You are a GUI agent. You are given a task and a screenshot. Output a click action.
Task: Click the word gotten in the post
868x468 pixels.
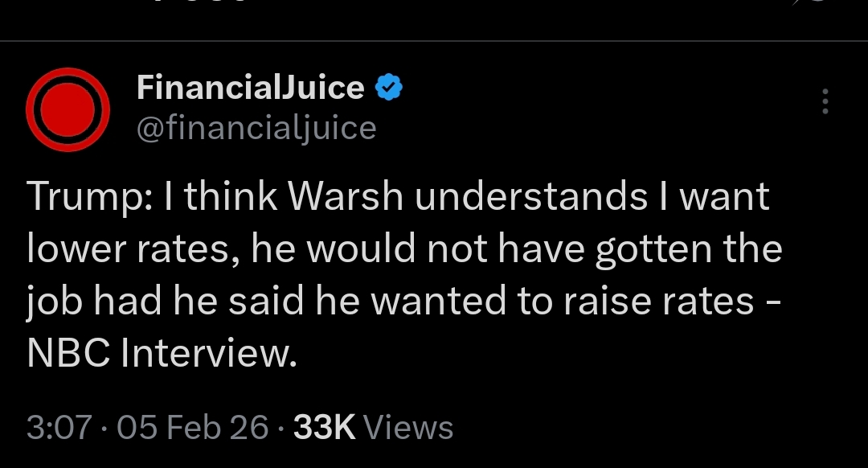pos(650,249)
